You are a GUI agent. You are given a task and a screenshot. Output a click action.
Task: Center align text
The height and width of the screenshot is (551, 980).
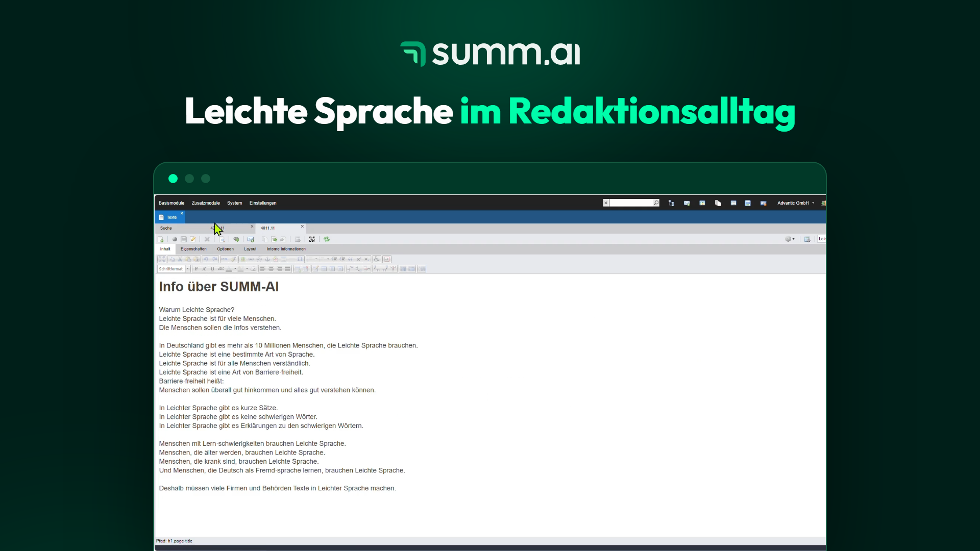[271, 269]
